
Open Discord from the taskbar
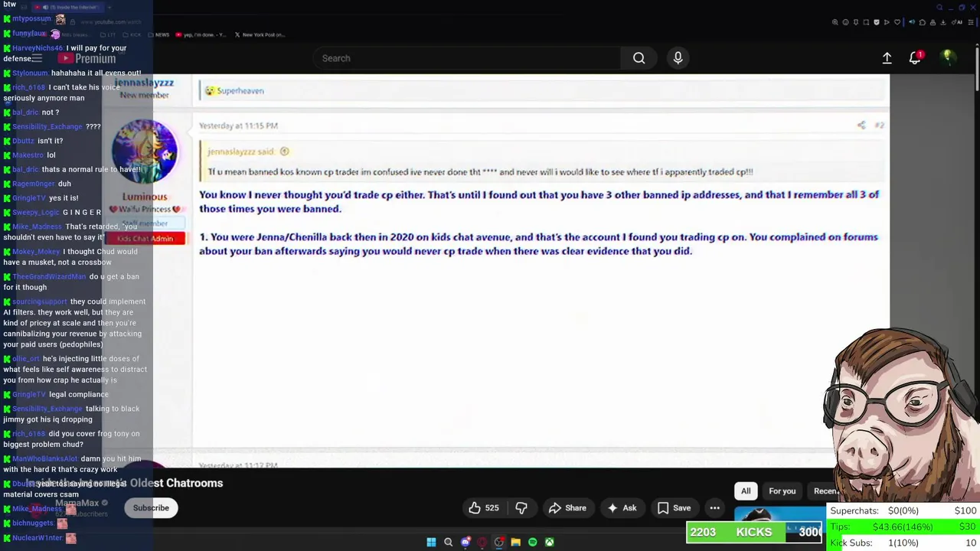click(x=465, y=542)
